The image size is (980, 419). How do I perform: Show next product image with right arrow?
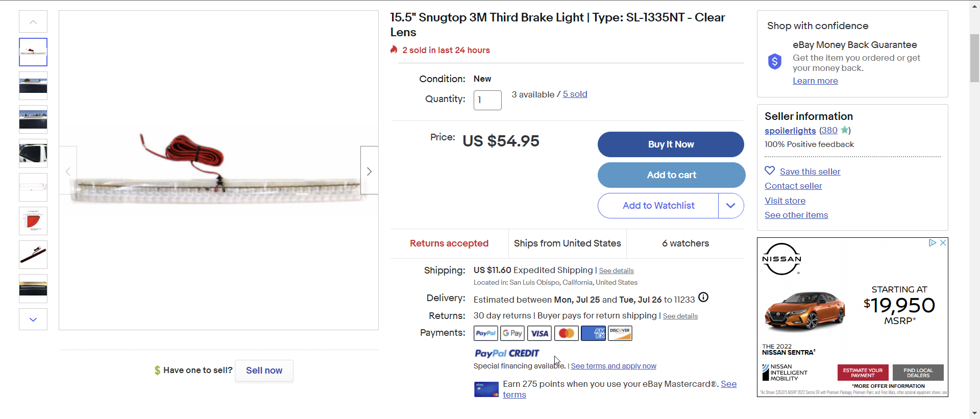pyautogui.click(x=369, y=170)
